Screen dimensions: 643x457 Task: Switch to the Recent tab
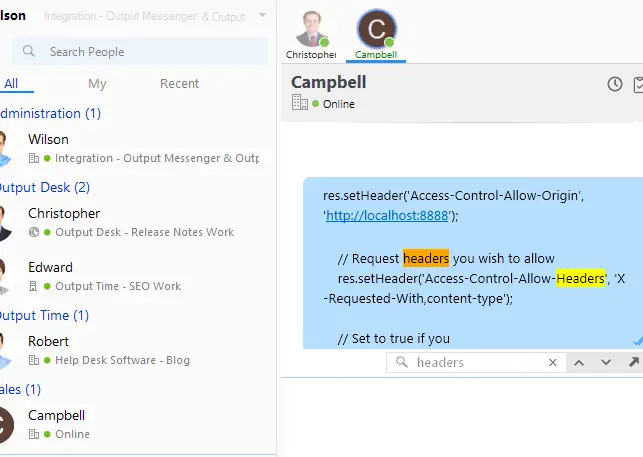click(179, 84)
